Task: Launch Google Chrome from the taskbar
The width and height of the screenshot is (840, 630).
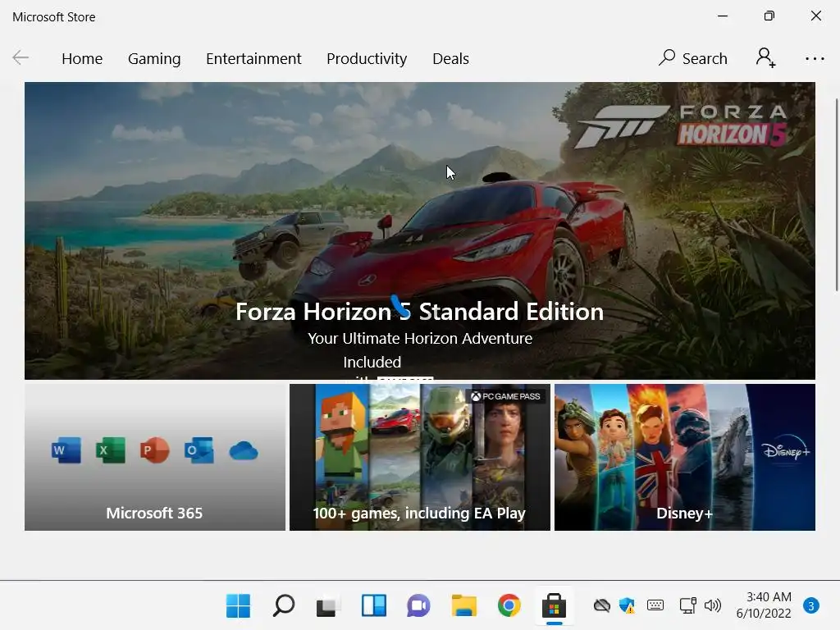Action: coord(509,605)
